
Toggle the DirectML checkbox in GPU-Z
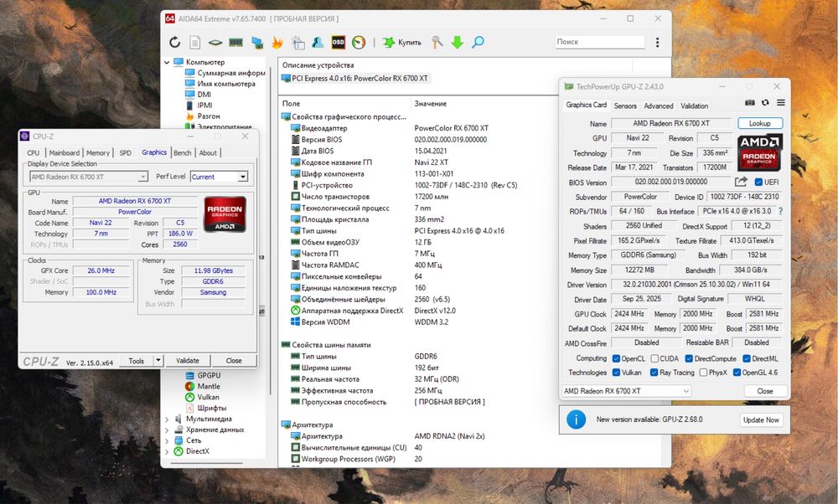pyautogui.click(x=747, y=359)
